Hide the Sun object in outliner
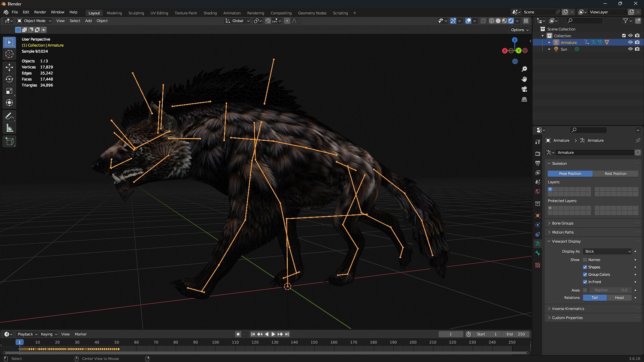 pos(630,49)
